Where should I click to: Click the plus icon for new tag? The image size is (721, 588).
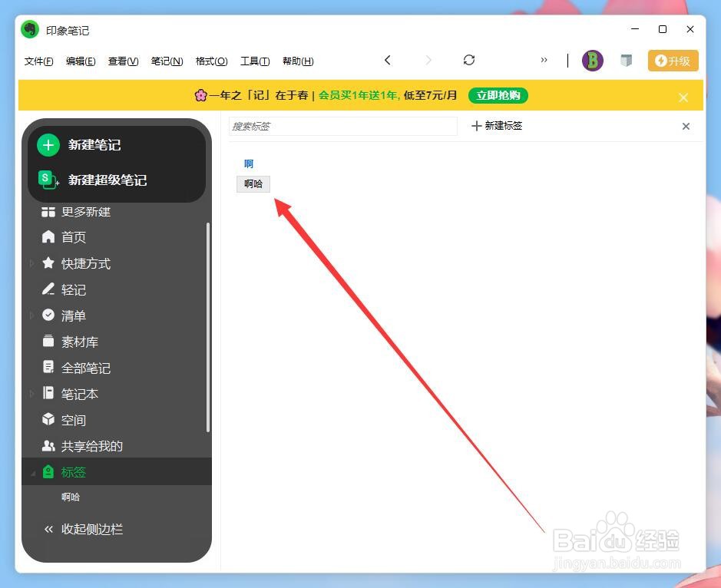476,126
